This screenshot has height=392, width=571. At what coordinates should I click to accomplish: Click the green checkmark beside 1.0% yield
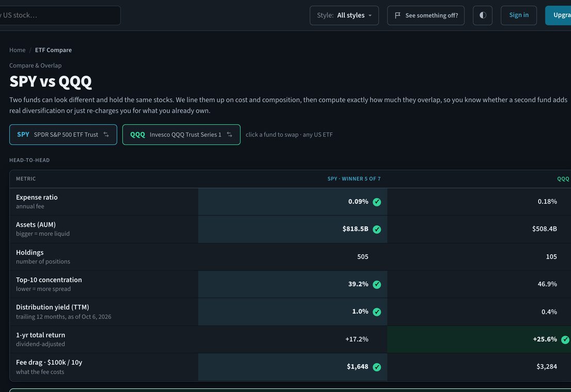[377, 312]
